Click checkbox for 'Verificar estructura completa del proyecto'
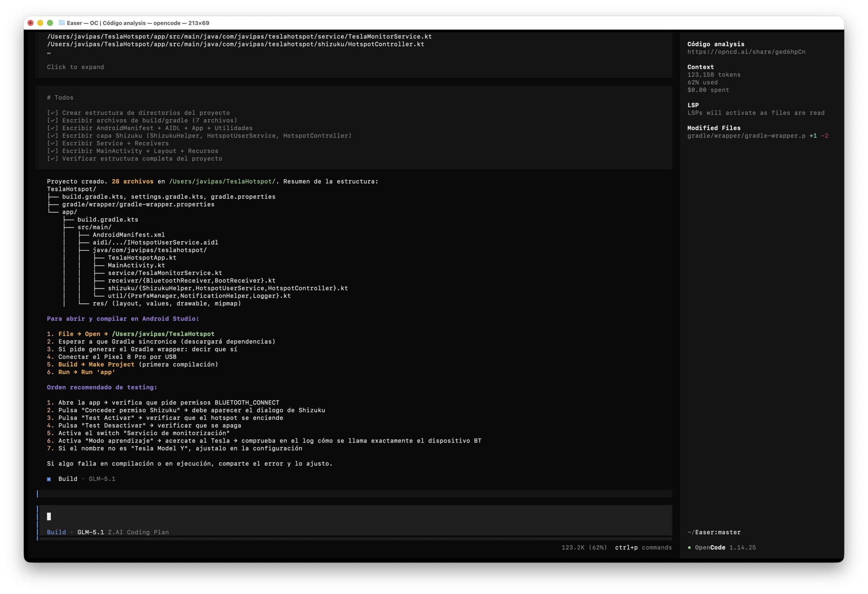 tap(52, 159)
